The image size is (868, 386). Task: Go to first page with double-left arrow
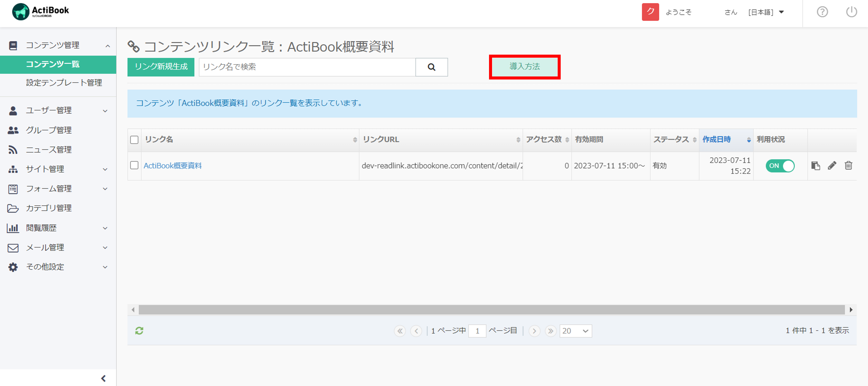400,331
